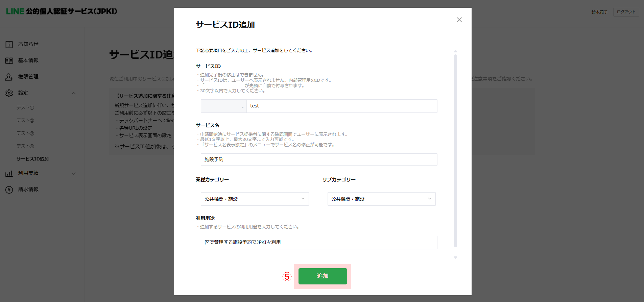This screenshot has width=644, height=302.
Task: Click the 基本情報 book icon
Action: (x=9, y=61)
